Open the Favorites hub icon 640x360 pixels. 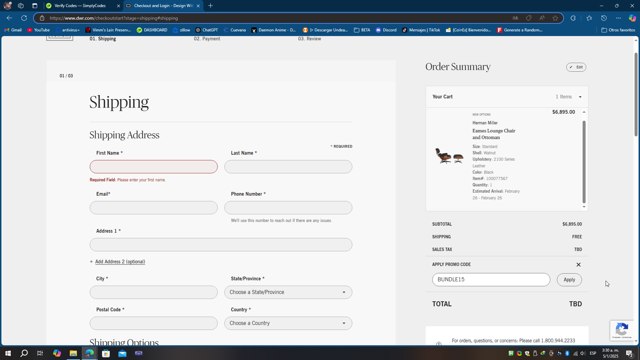click(589, 18)
